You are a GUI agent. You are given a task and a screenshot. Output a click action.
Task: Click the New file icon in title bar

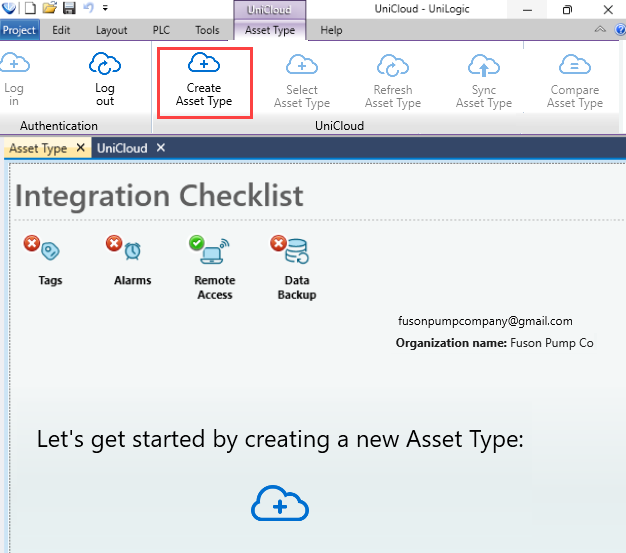pos(30,9)
